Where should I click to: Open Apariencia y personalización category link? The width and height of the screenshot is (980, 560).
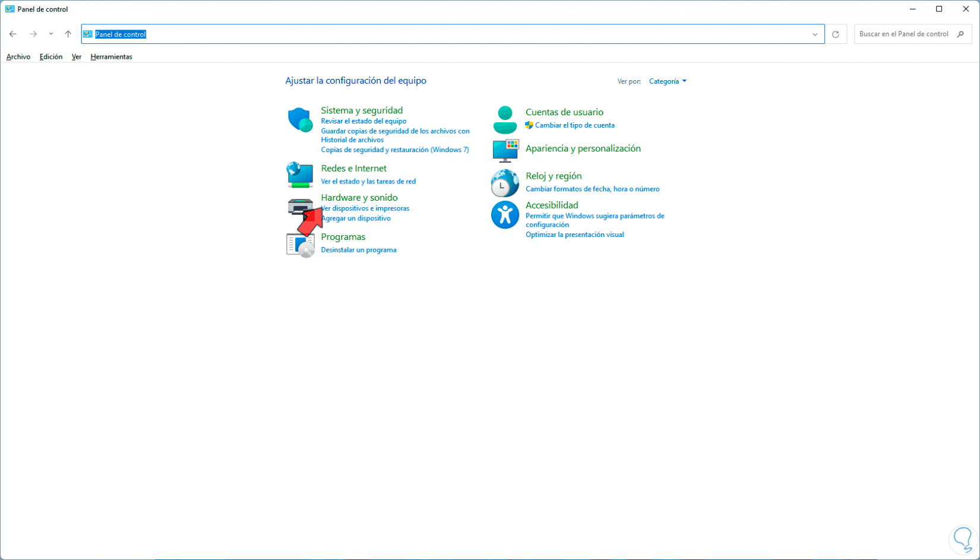583,148
